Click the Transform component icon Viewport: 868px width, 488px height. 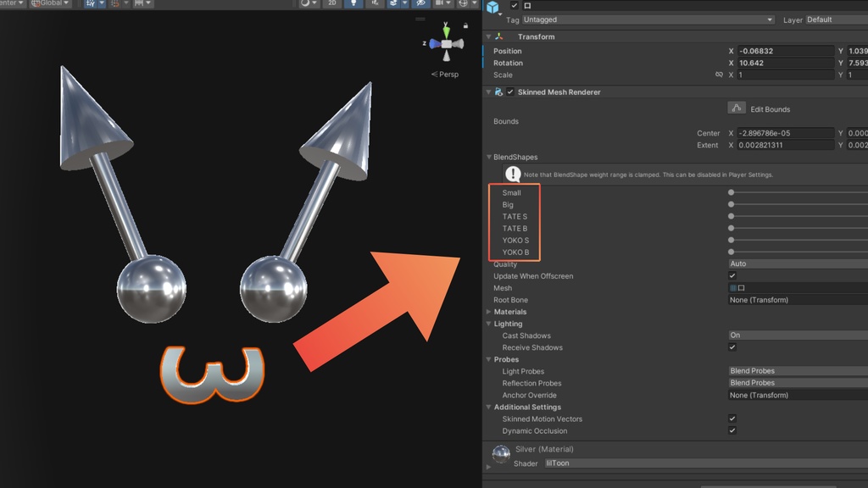(x=499, y=36)
